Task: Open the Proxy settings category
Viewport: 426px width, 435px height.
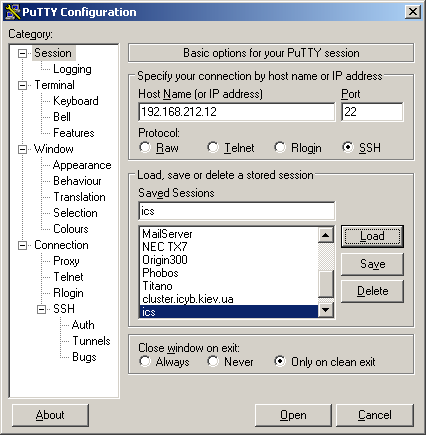Action: (66, 261)
